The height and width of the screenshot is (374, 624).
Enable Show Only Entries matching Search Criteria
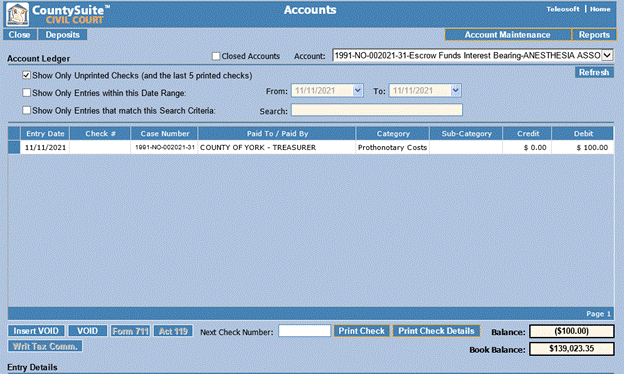27,110
